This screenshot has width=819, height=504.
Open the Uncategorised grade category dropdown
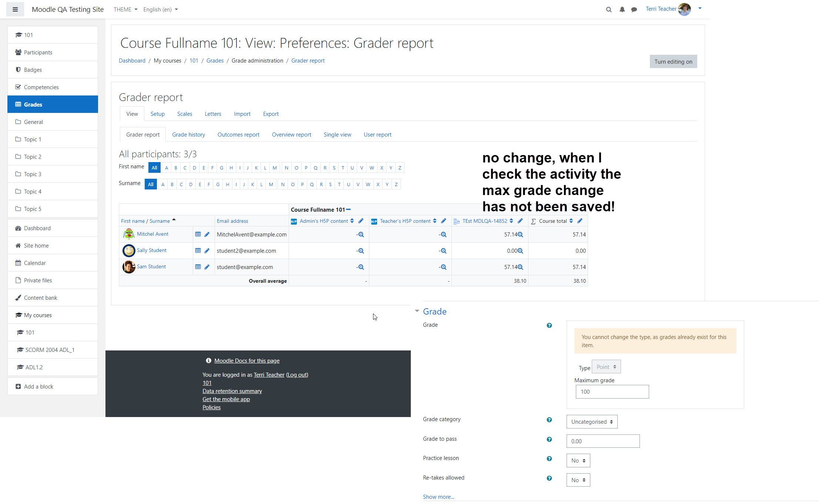592,421
